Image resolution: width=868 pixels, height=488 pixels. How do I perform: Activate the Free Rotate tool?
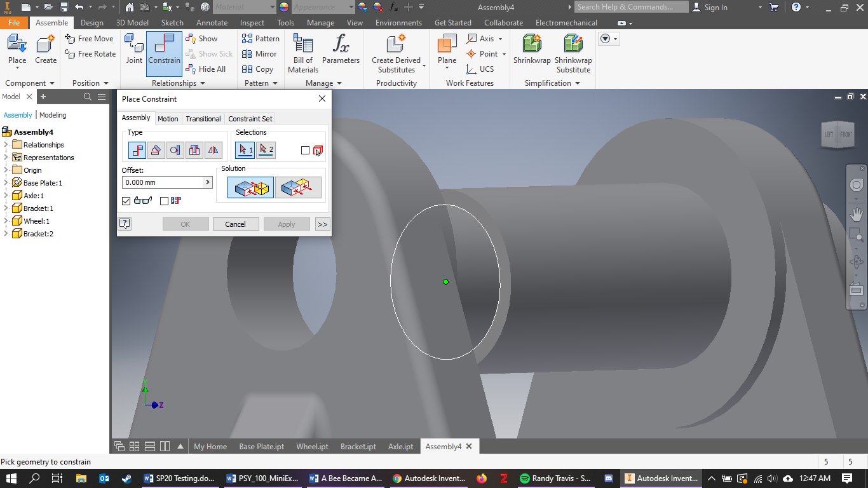coord(90,54)
